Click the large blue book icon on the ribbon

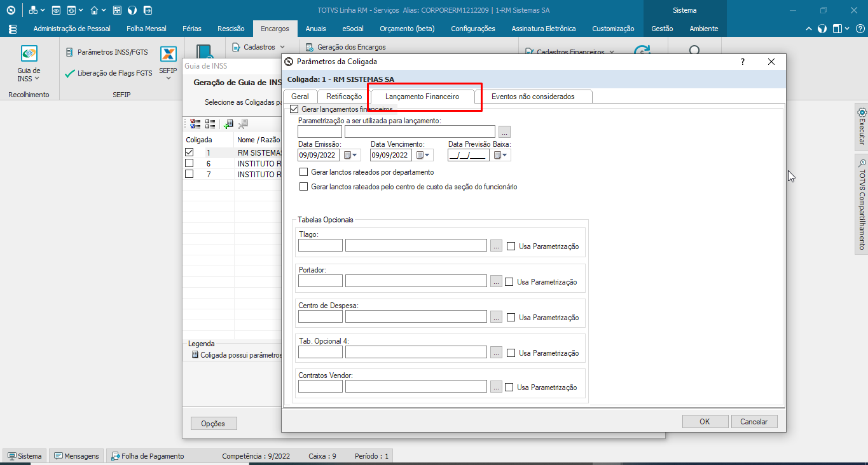coord(205,52)
